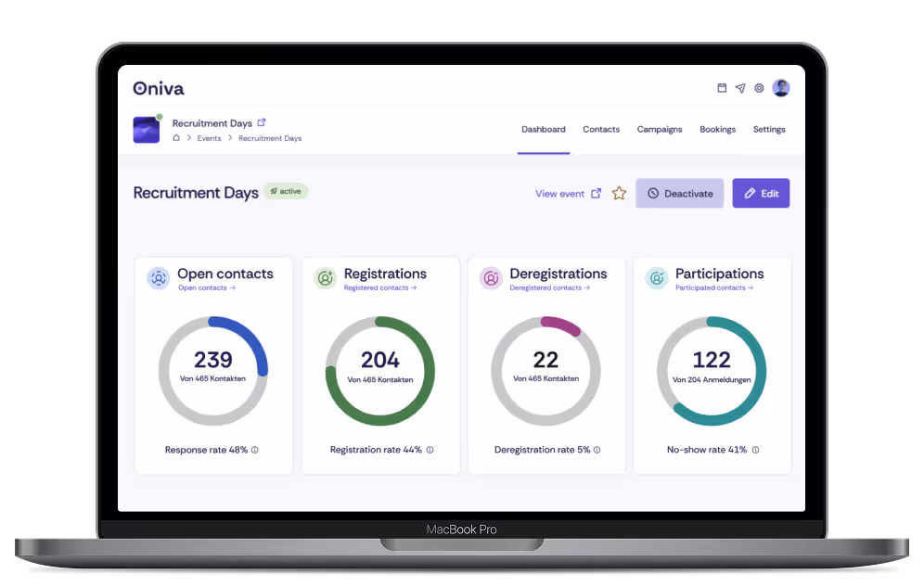Open the user profile avatar
Viewport: 924px width, 587px height.
point(781,88)
